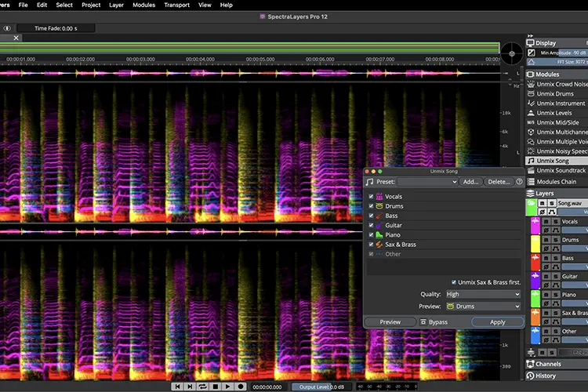588x392 pixels.
Task: Open the Unmix Multiple Voices module
Action: (557, 141)
